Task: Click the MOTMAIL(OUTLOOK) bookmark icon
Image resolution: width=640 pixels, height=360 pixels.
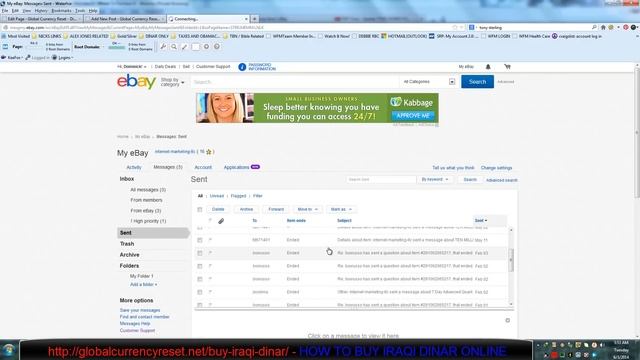Action: [x=384, y=36]
